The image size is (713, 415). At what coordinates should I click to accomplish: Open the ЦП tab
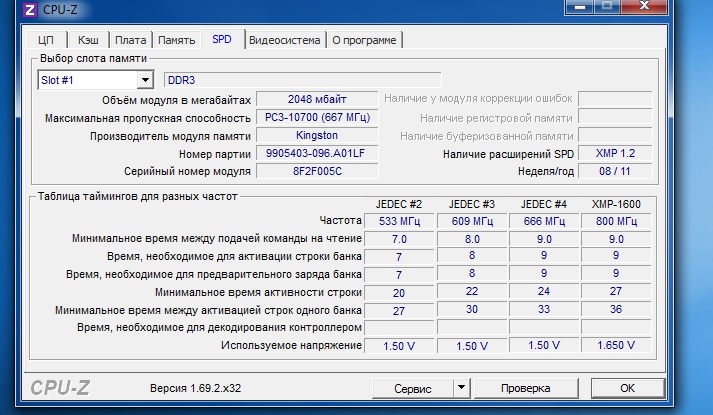pyautogui.click(x=45, y=40)
